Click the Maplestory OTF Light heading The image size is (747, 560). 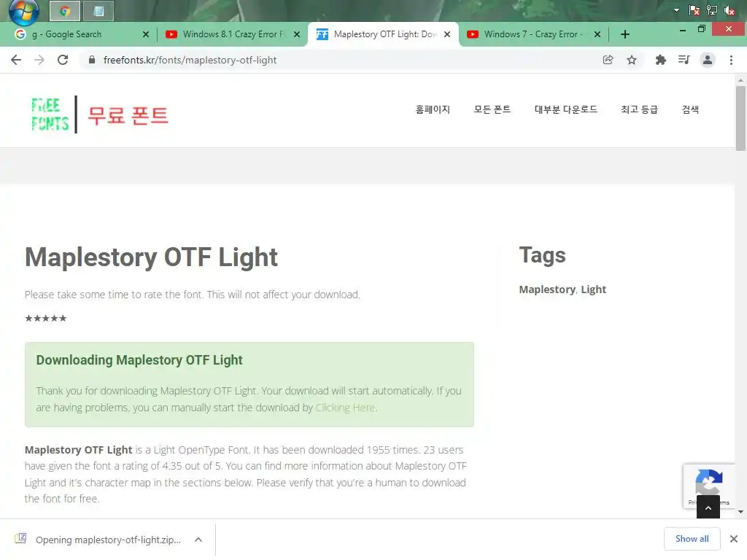click(x=151, y=257)
